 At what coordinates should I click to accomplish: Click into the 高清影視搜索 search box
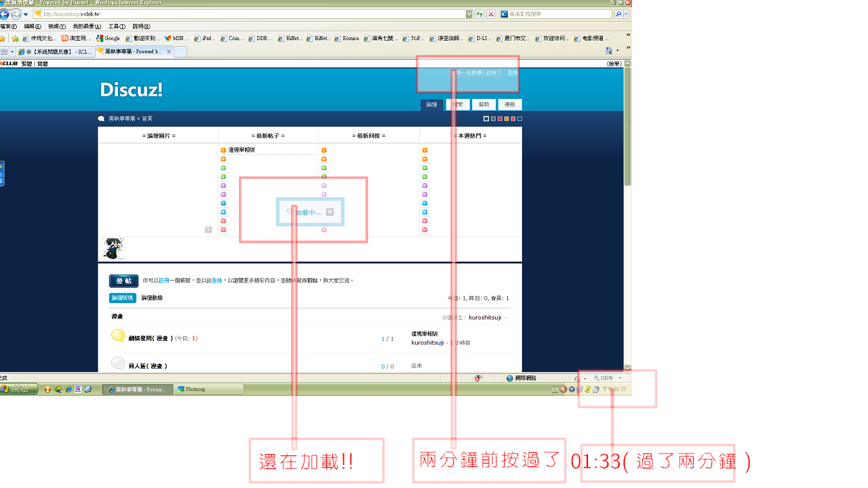coord(555,14)
